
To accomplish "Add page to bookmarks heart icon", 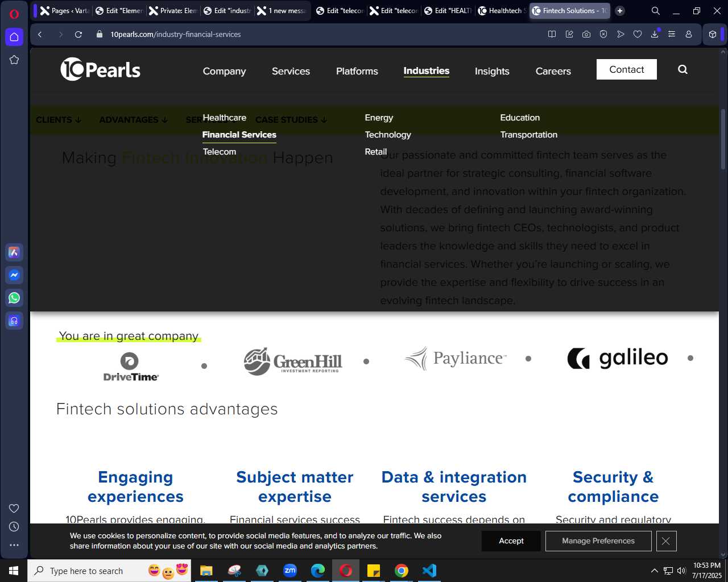I will (638, 34).
